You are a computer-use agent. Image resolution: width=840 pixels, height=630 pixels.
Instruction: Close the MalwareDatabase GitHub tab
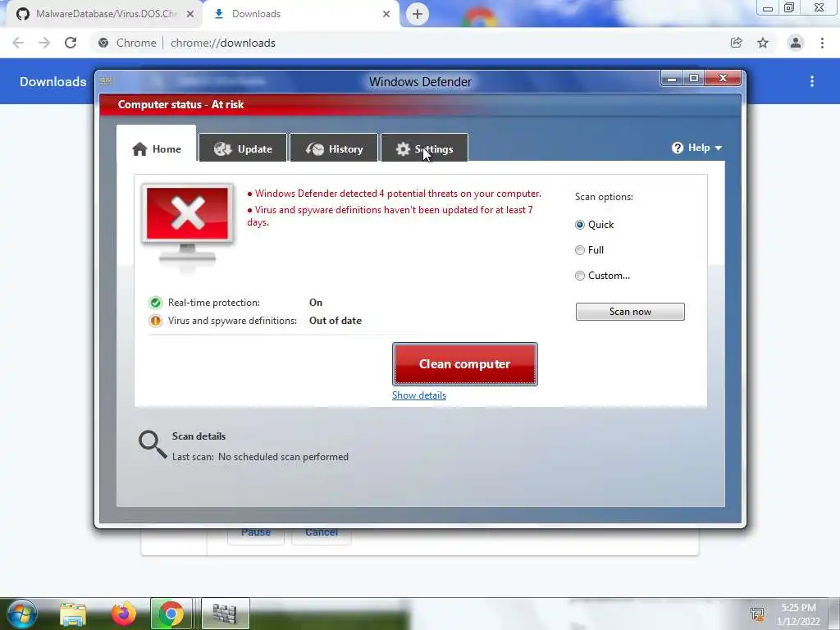pyautogui.click(x=190, y=14)
